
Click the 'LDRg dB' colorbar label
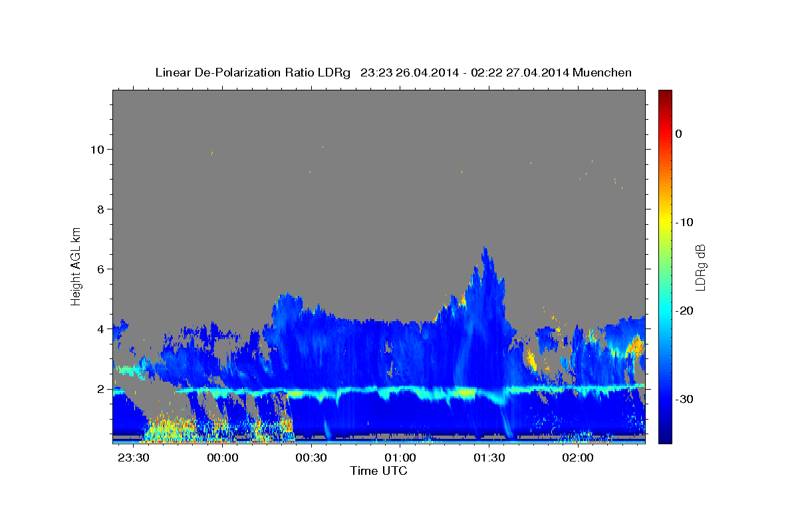click(700, 267)
